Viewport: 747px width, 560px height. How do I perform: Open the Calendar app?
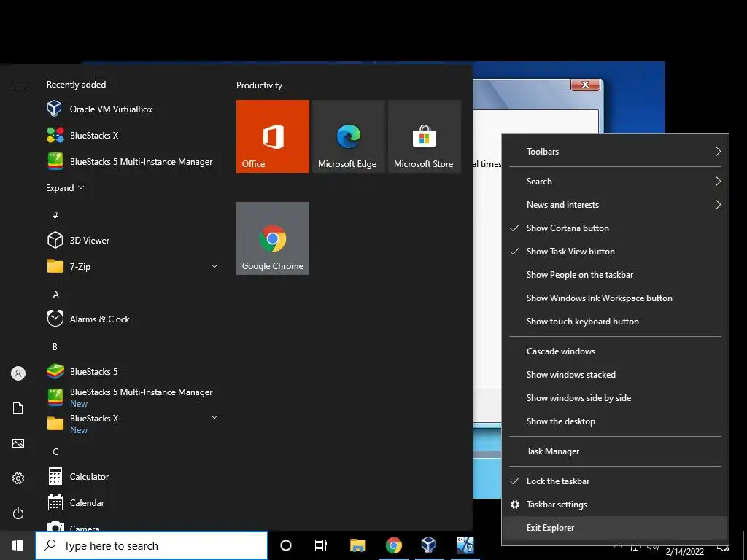(x=133, y=502)
